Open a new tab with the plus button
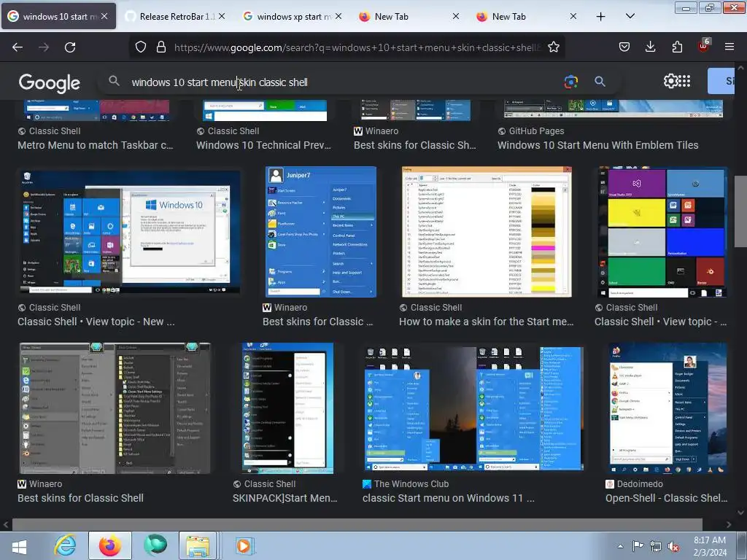The height and width of the screenshot is (560, 747). [601, 17]
